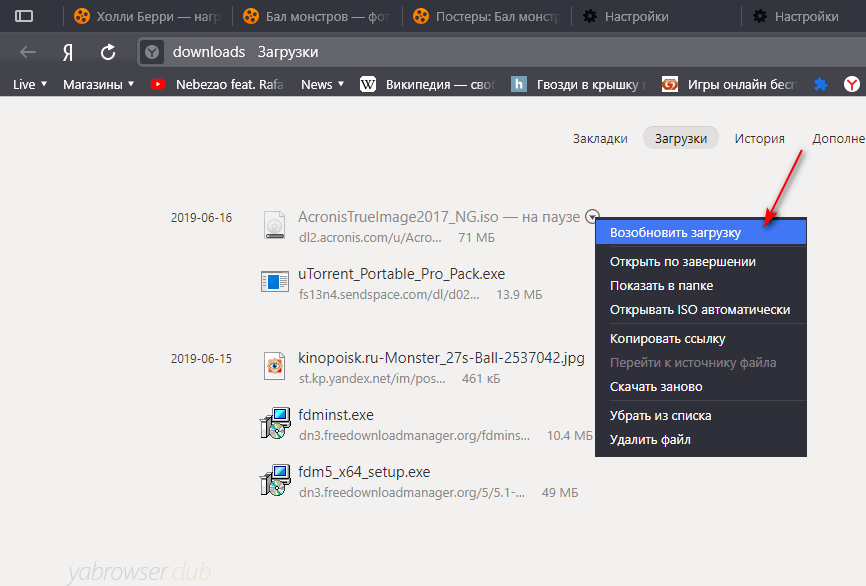Click the AcronisTrueImage2017_NG.iso file icon
Image resolution: width=866 pixels, height=586 pixels.
point(274,225)
